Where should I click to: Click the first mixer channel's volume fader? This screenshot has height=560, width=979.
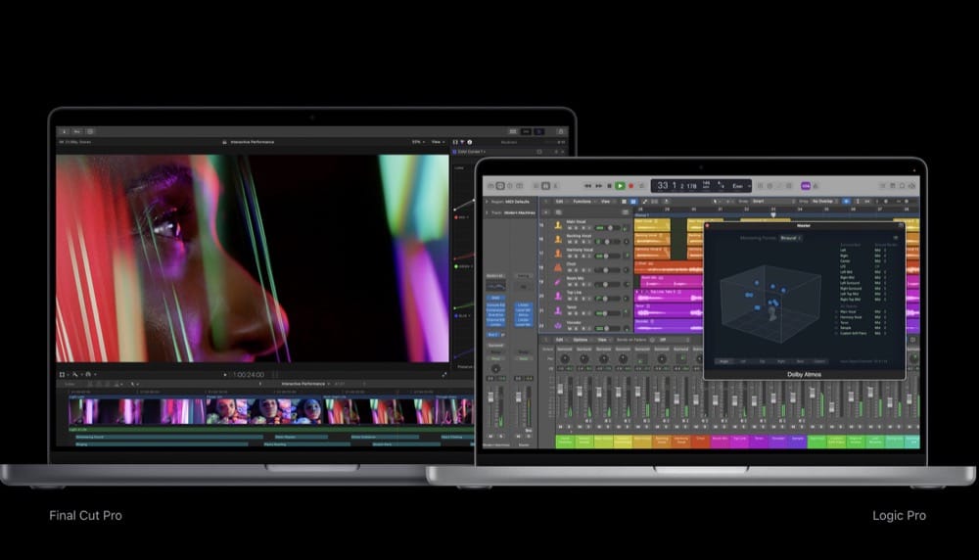[560, 389]
